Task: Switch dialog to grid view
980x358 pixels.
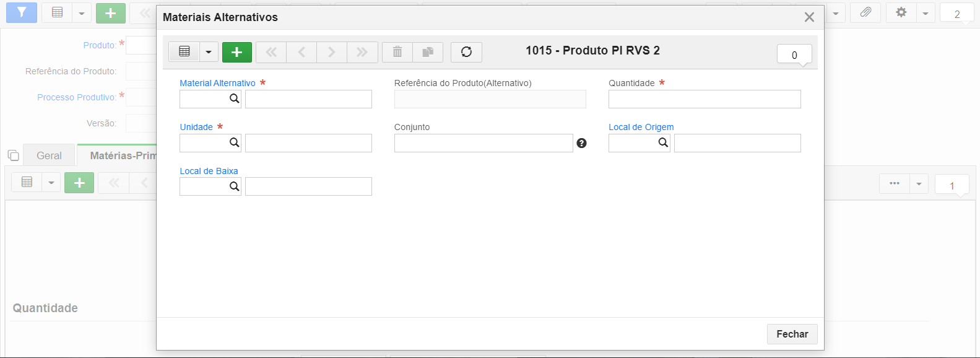Action: [x=184, y=52]
